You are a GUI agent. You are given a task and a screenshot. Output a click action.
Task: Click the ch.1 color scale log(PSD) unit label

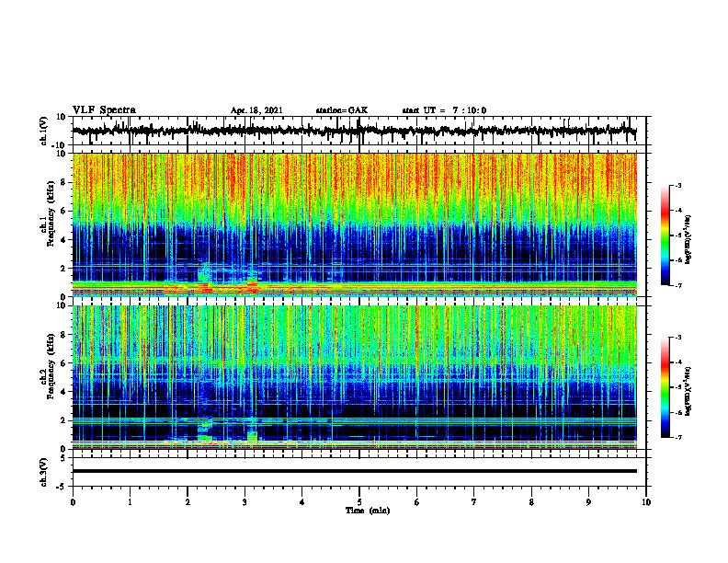point(688,239)
